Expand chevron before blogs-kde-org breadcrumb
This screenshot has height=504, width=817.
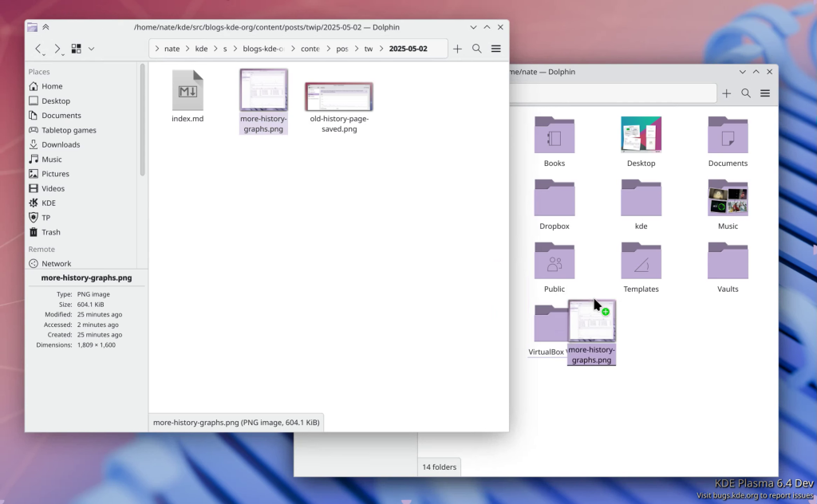coord(235,49)
